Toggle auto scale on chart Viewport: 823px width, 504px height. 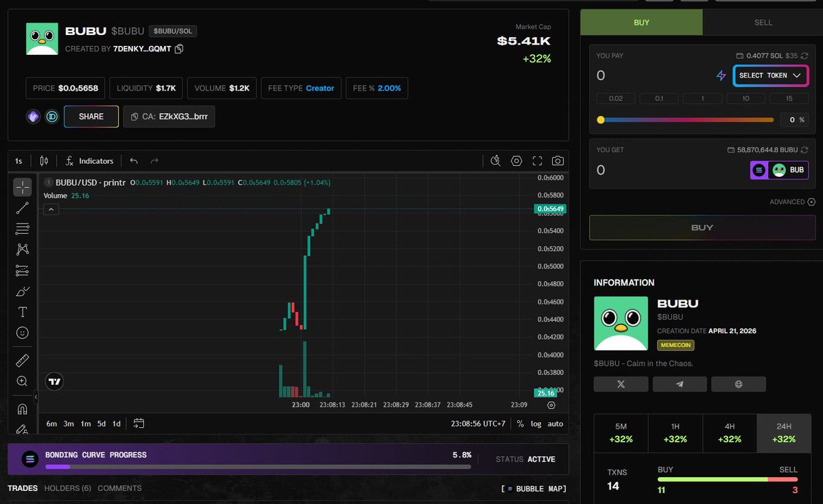pyautogui.click(x=556, y=423)
